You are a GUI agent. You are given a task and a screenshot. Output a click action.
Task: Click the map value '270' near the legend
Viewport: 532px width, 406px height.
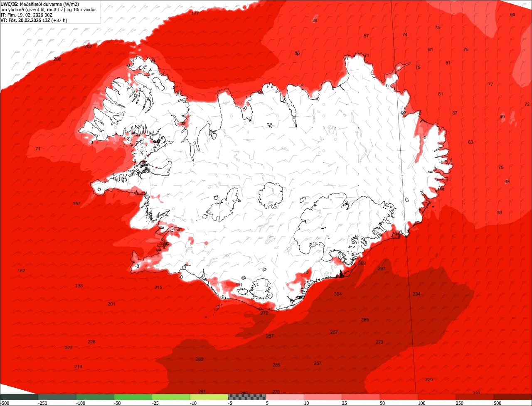276,392
